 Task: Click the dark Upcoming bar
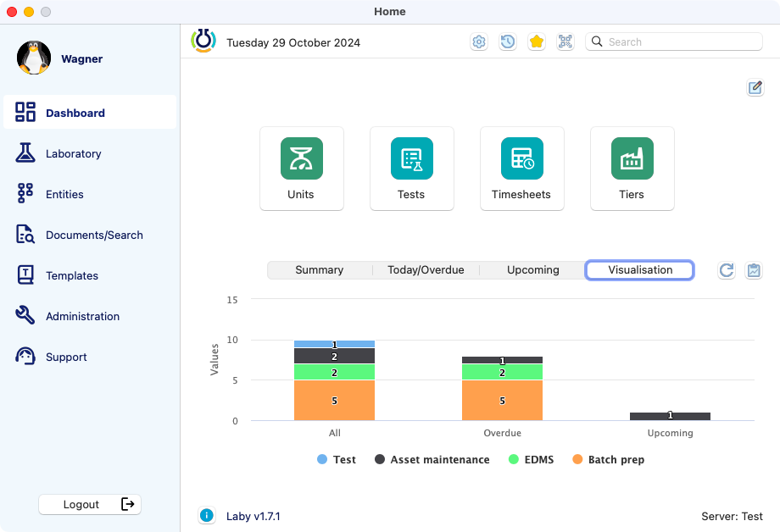click(x=670, y=416)
